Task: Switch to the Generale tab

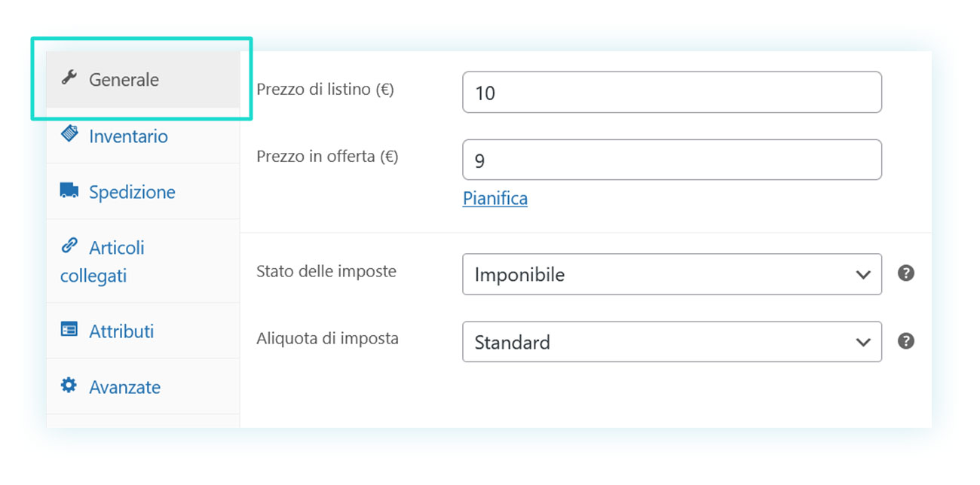Action: 143,79
